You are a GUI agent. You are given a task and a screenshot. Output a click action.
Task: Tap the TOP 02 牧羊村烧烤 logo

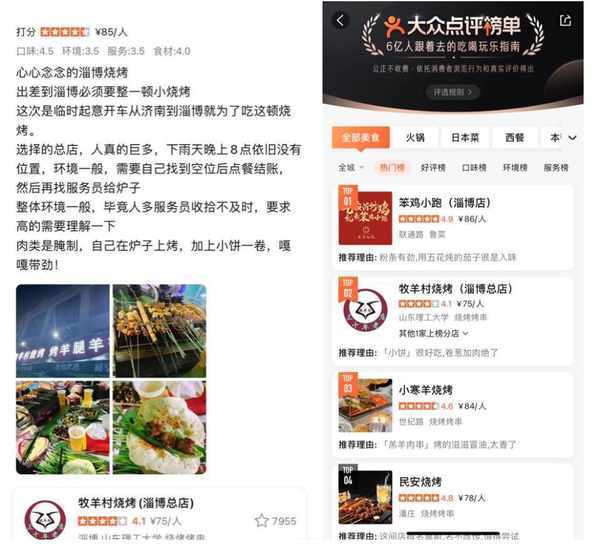[365, 310]
